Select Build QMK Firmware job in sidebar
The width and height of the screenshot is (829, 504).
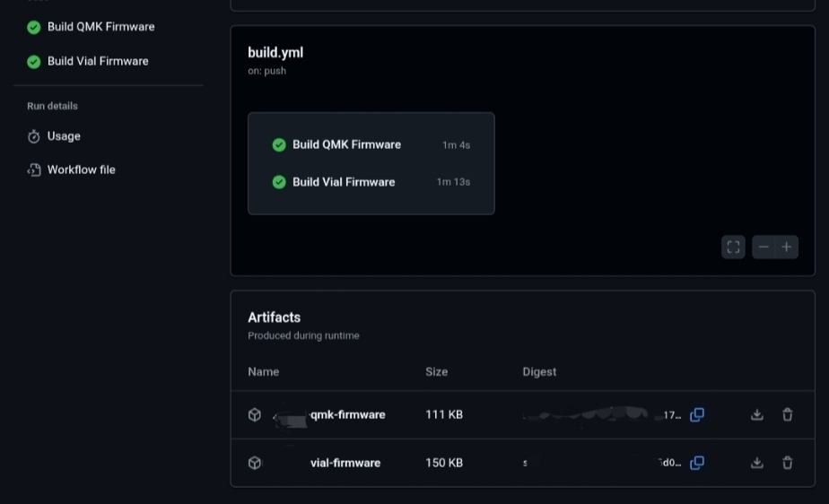point(100,27)
